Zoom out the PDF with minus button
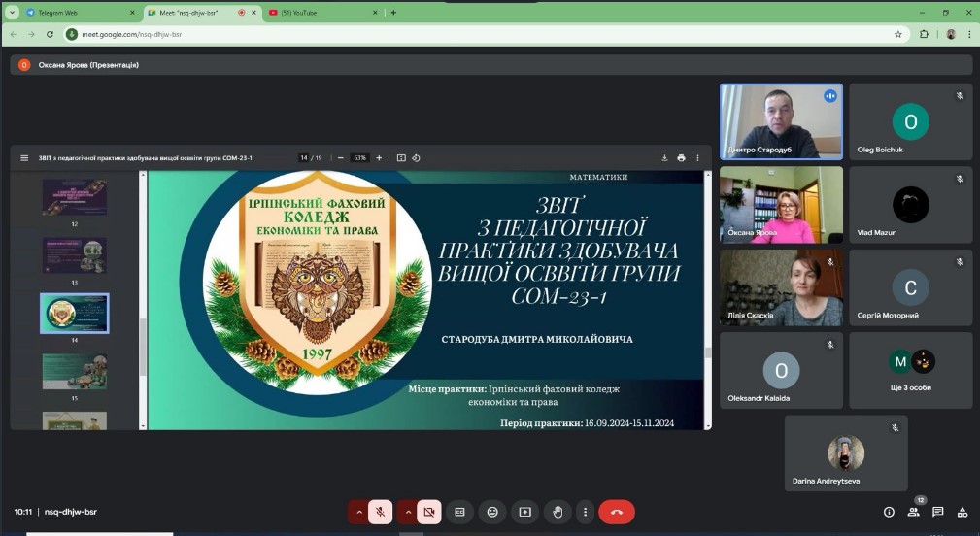This screenshot has height=536, width=980. click(341, 158)
